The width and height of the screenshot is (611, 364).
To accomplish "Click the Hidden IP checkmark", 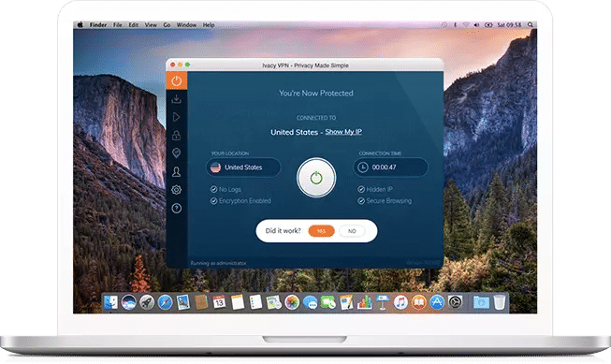I will point(361,189).
